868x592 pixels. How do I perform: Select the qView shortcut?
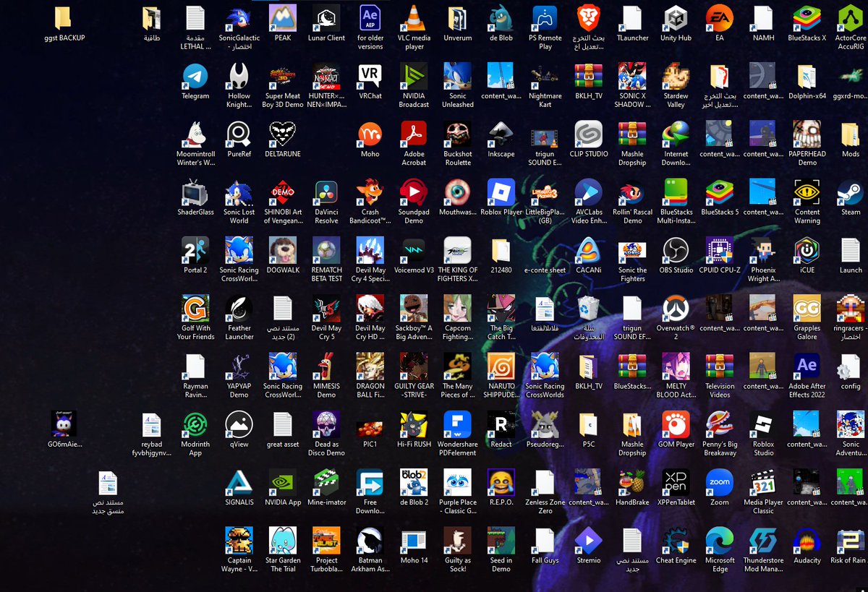click(239, 424)
